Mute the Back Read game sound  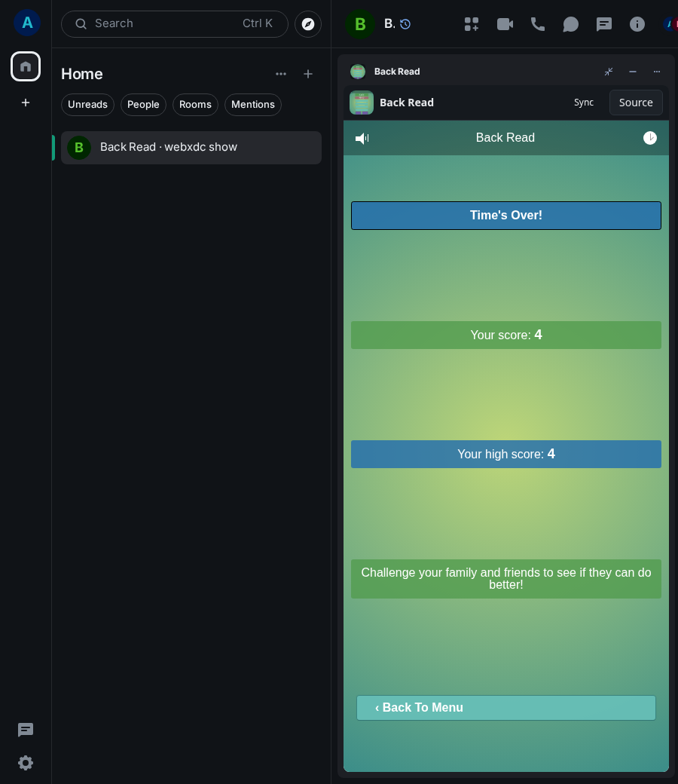(362, 138)
